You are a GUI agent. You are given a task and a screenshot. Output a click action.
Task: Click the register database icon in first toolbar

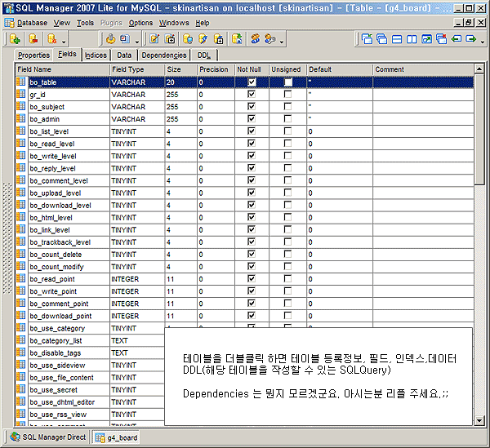pos(52,39)
